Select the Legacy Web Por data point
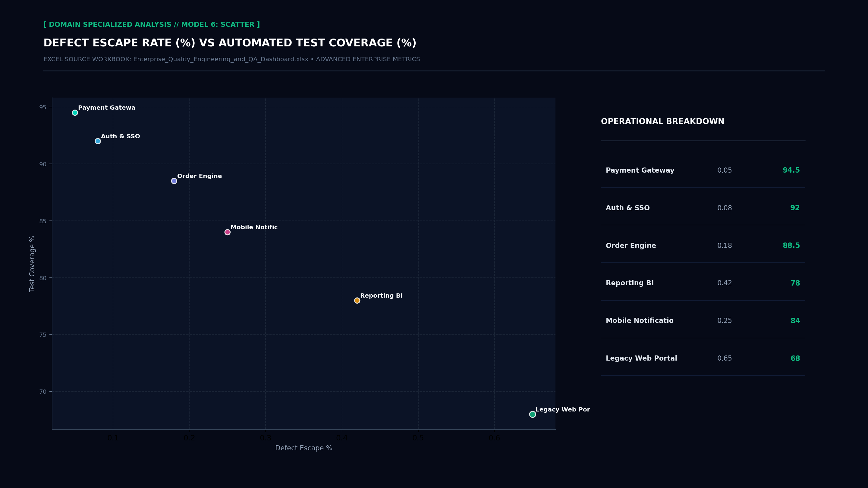 [532, 414]
